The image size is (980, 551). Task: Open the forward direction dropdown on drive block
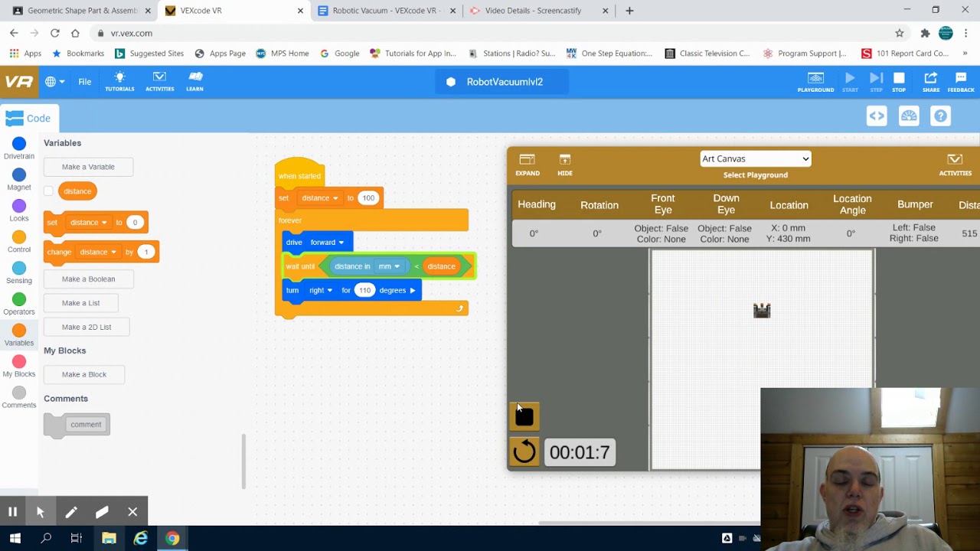pyautogui.click(x=327, y=243)
